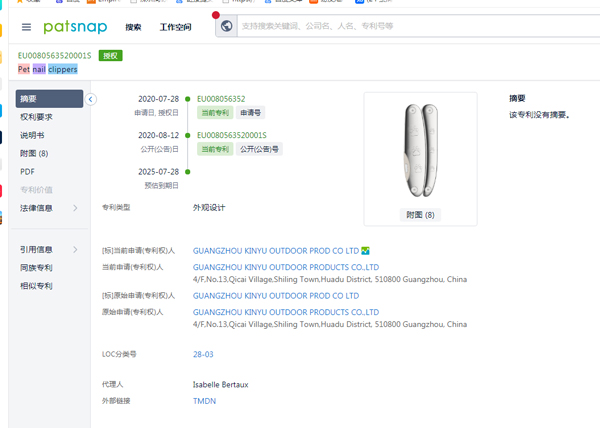Click the 授权 status badge
Image resolution: width=600 pixels, height=428 pixels.
click(x=111, y=56)
